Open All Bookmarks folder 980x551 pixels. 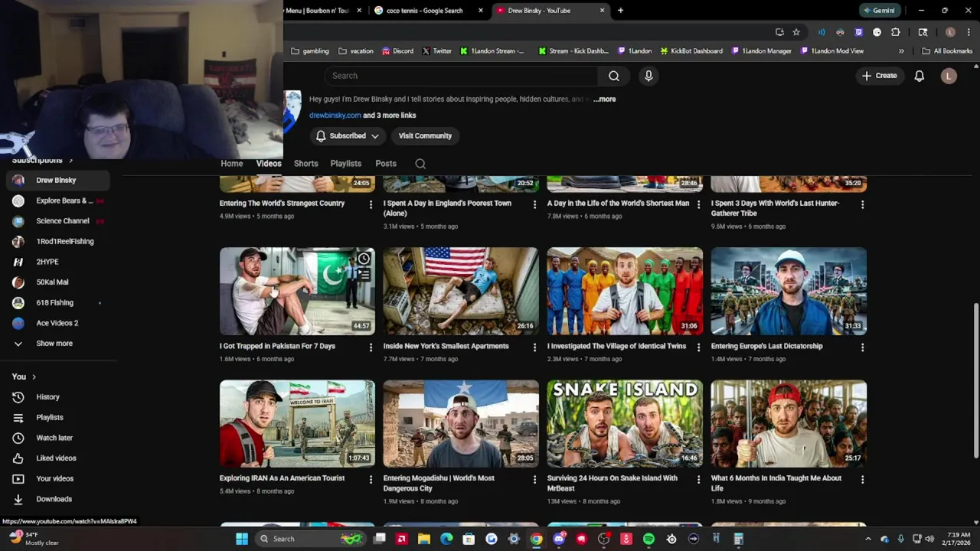tap(947, 51)
